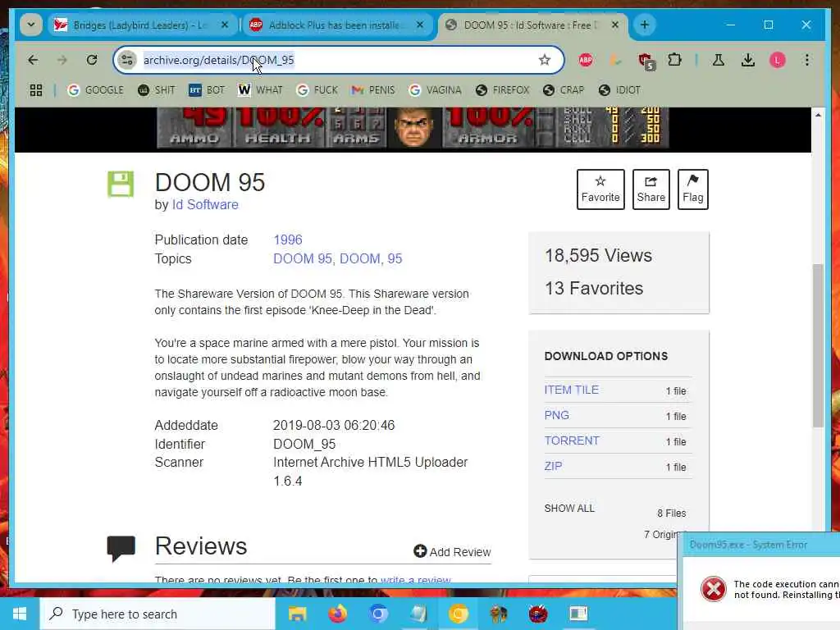
Task: Click SHOW ALL download options
Action: [x=569, y=509]
